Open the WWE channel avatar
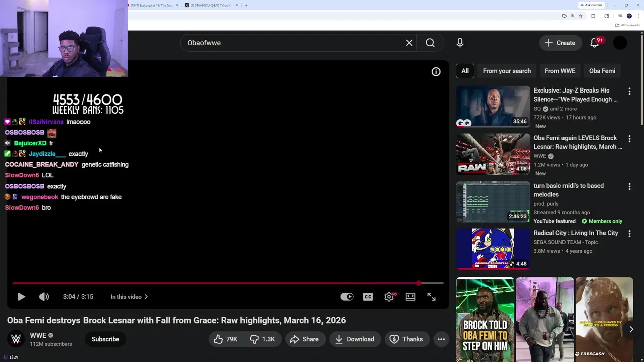644x362 pixels. tap(16, 339)
